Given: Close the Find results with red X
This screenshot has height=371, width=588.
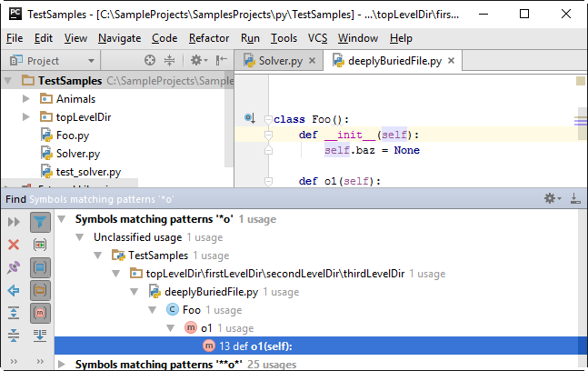Looking at the screenshot, I should click(14, 245).
